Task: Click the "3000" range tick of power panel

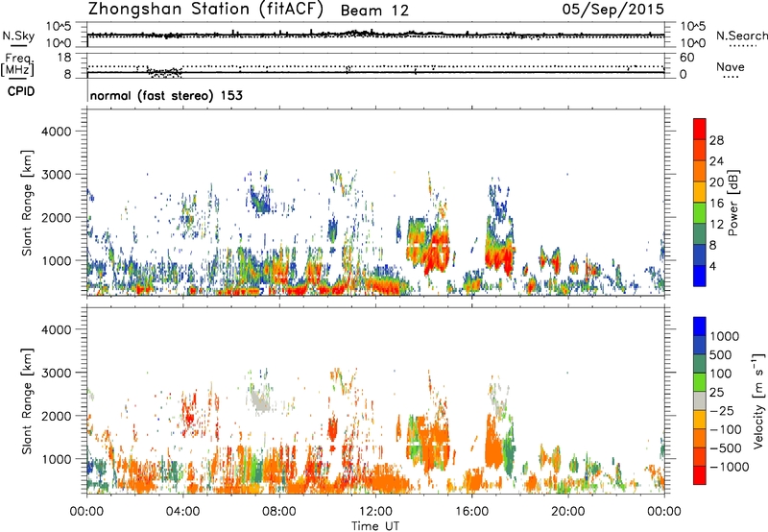Action: (x=56, y=175)
